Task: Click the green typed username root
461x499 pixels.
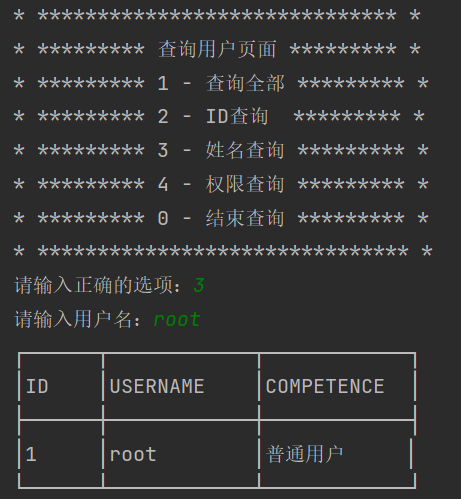Action: pyautogui.click(x=177, y=320)
